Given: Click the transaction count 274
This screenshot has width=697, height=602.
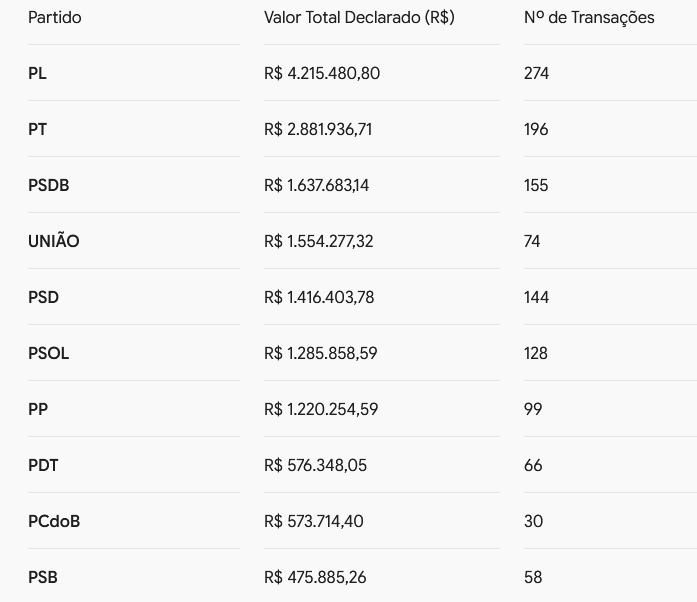Looking at the screenshot, I should point(537,73).
